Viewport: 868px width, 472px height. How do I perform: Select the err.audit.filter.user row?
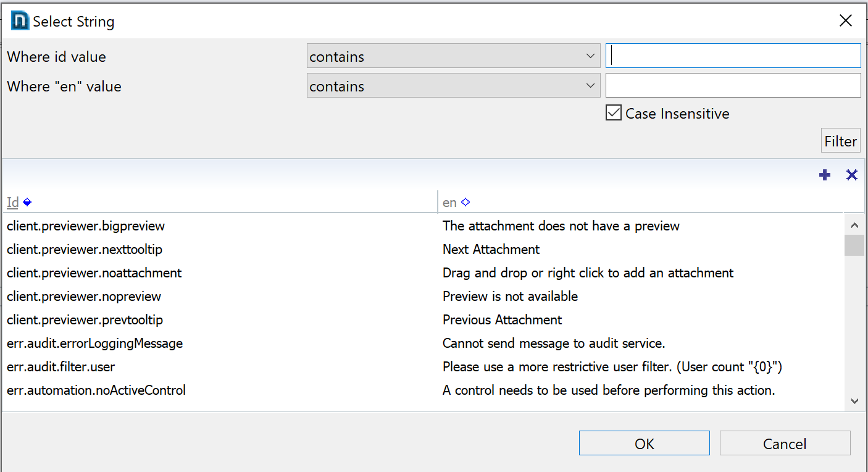pyautogui.click(x=61, y=367)
